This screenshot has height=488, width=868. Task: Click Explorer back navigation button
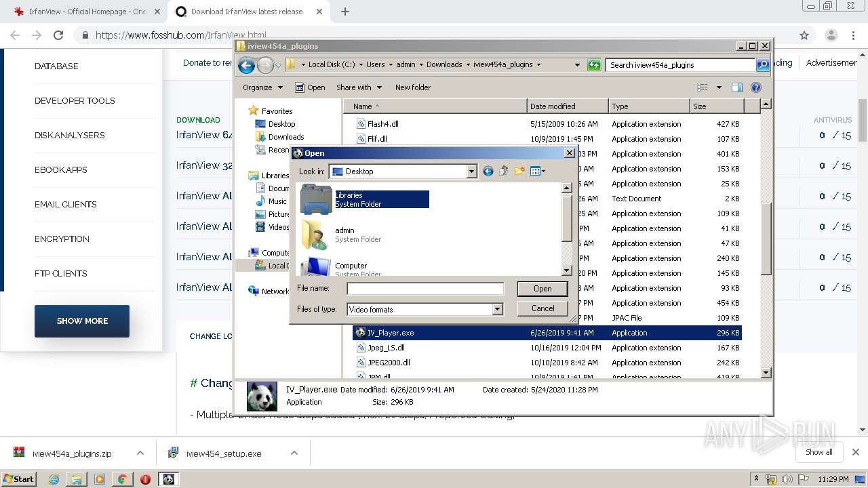247,65
